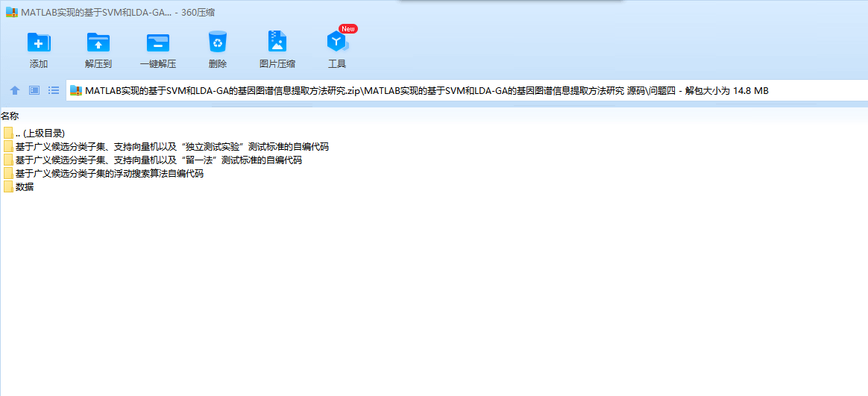Click the 一键解压 one-click extract icon
This screenshot has width=868, height=396.
158,42
